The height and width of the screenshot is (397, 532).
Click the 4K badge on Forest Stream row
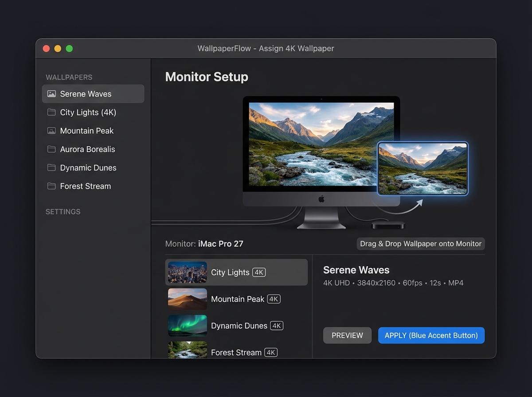pos(271,353)
